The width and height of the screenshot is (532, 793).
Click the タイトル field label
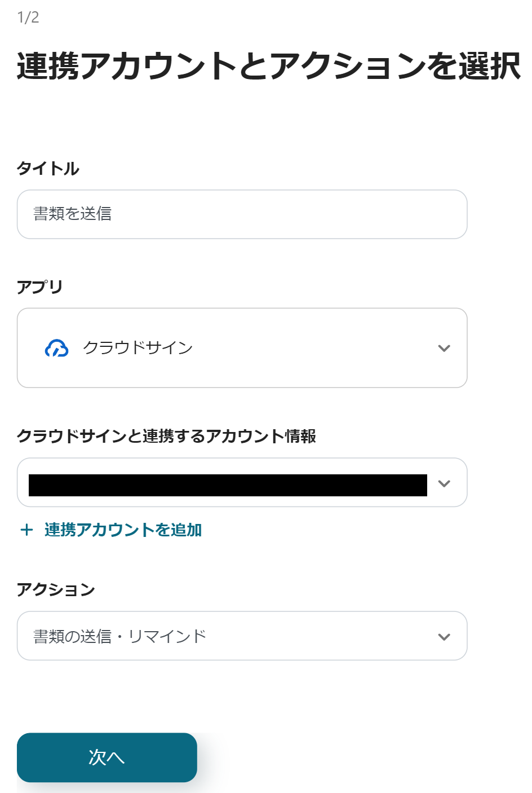pos(48,168)
